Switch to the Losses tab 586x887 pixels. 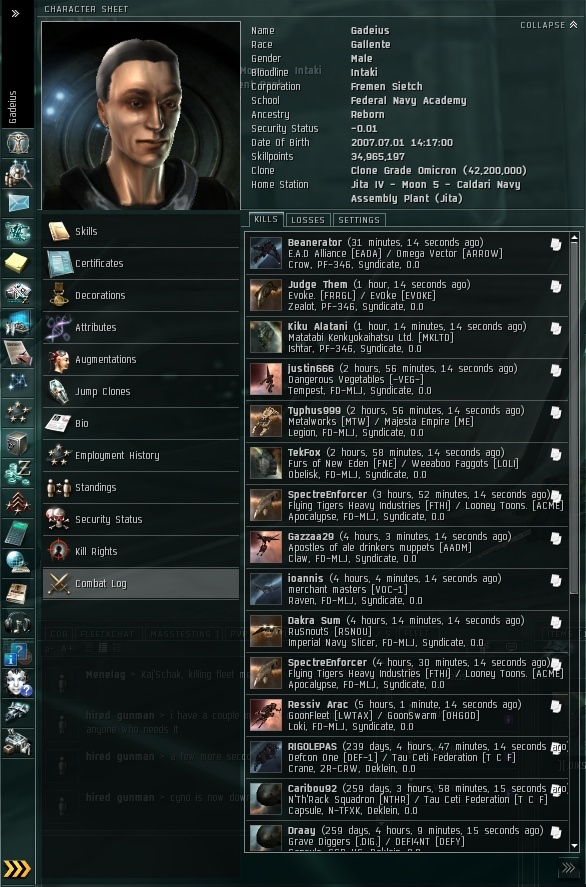pos(308,219)
